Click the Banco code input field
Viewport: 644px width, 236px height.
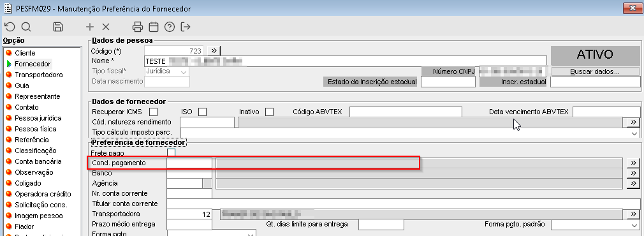(x=189, y=173)
